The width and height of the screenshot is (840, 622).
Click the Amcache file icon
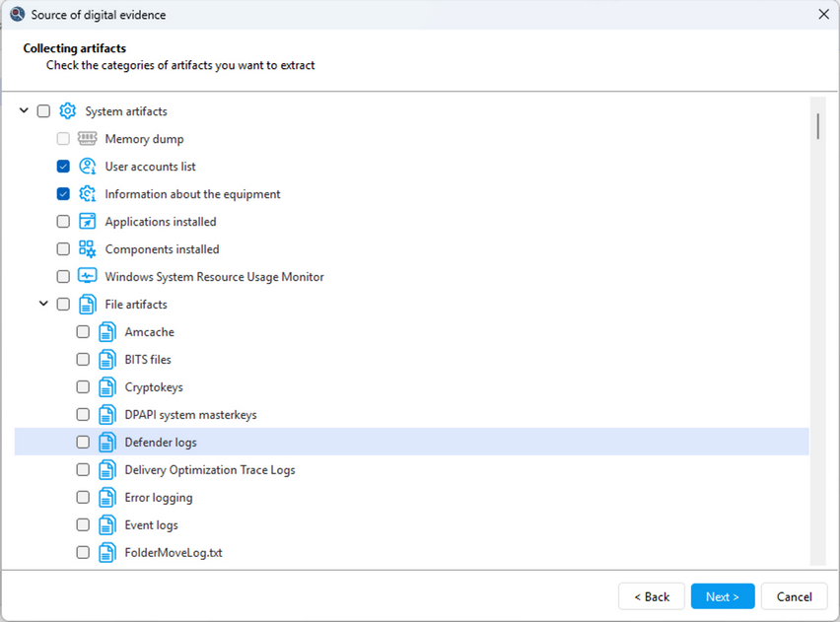pyautogui.click(x=107, y=332)
